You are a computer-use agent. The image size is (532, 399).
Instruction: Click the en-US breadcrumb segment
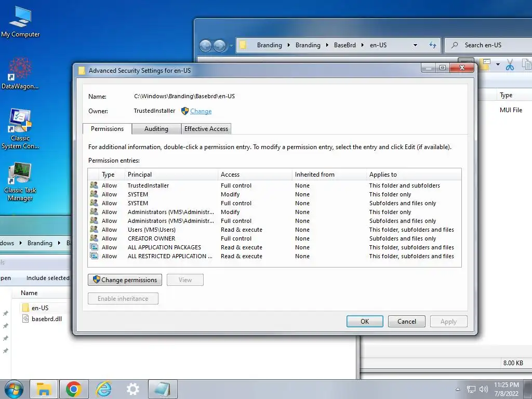pyautogui.click(x=378, y=45)
